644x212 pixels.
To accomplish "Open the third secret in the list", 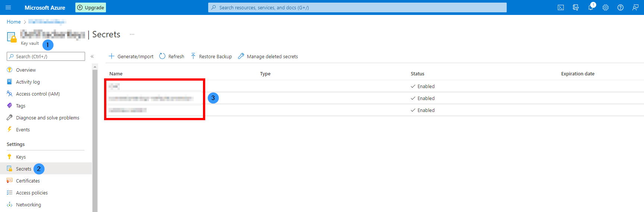I will point(128,110).
